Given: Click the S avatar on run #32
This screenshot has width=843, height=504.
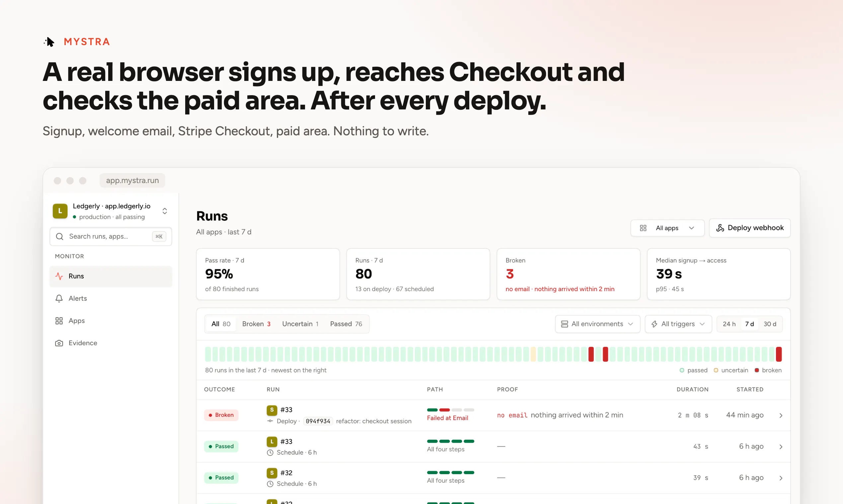Looking at the screenshot, I should (x=272, y=473).
